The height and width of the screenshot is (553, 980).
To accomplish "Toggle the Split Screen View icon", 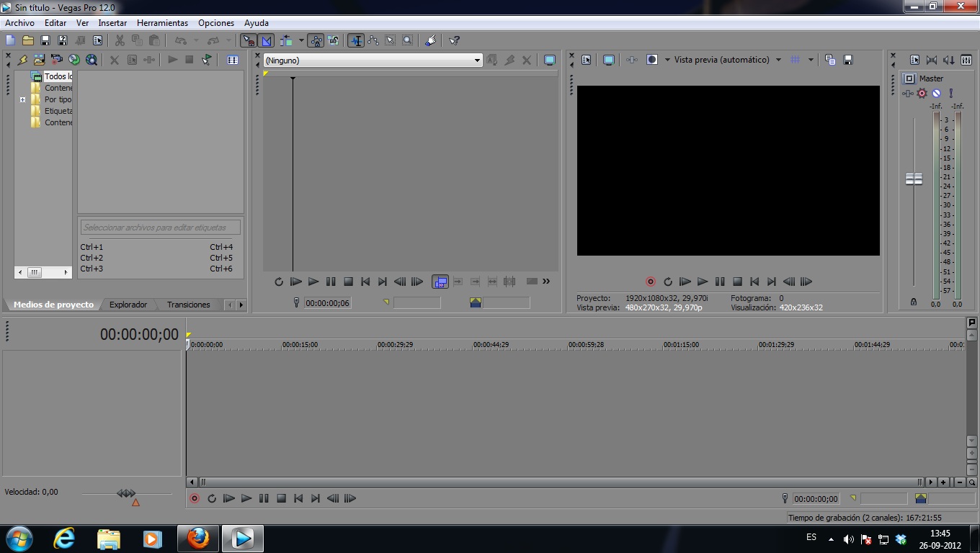I will [x=652, y=60].
